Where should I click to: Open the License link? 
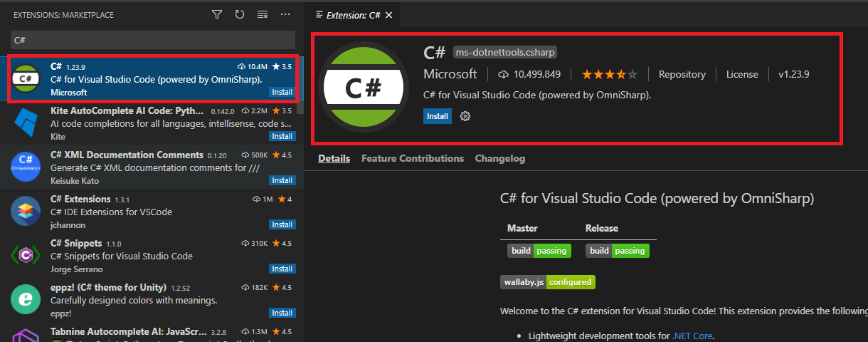742,74
